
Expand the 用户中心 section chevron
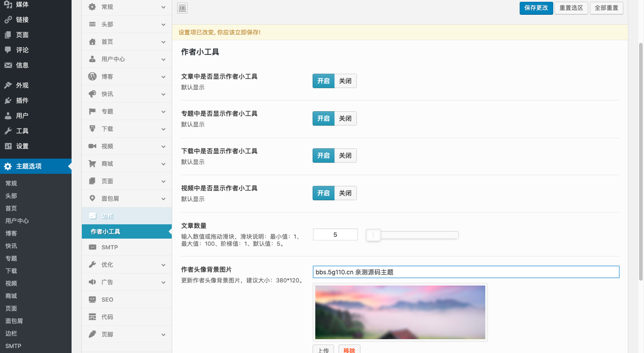(x=164, y=59)
